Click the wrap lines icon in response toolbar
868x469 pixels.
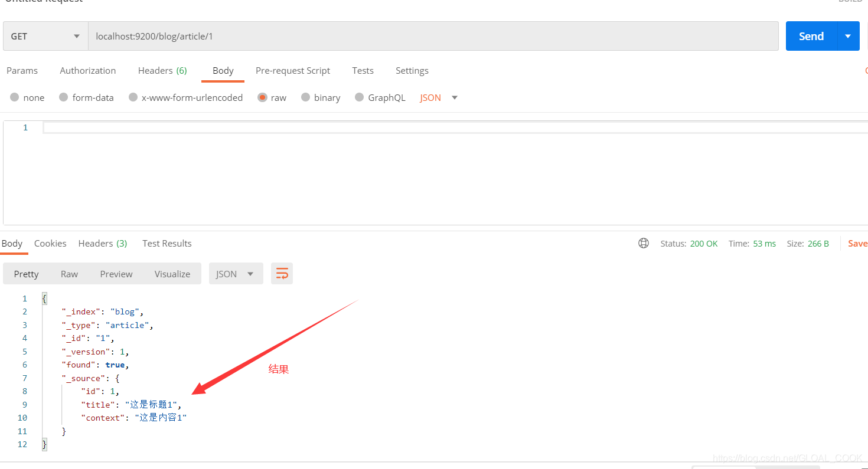coord(282,274)
